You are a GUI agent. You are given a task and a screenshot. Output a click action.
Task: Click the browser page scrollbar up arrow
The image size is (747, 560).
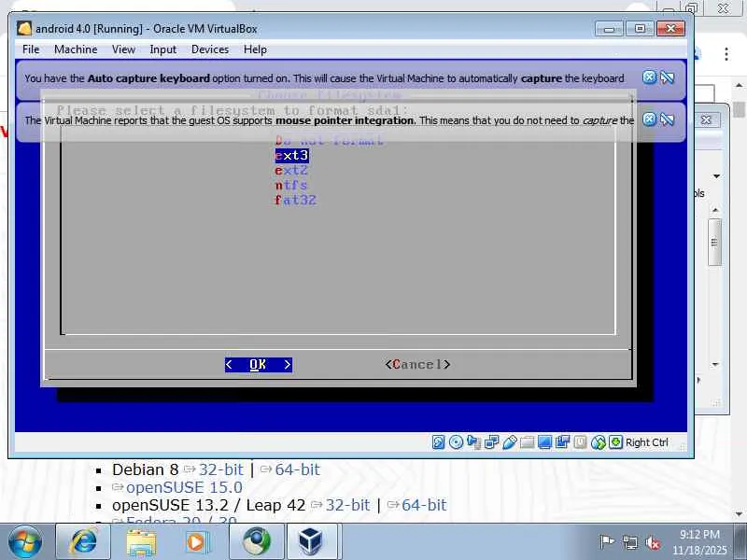coord(740,86)
